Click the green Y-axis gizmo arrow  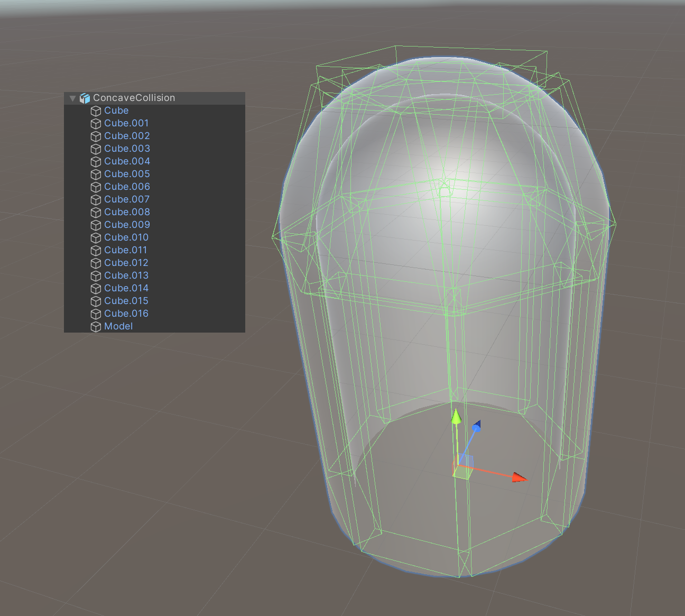point(456,417)
